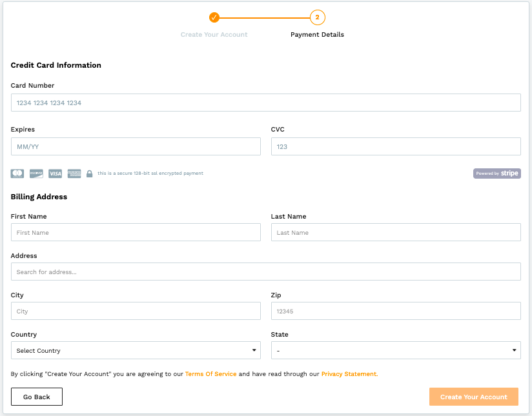Image resolution: width=532 pixels, height=416 pixels.
Task: Focus the Card Number input field
Action: (265, 103)
